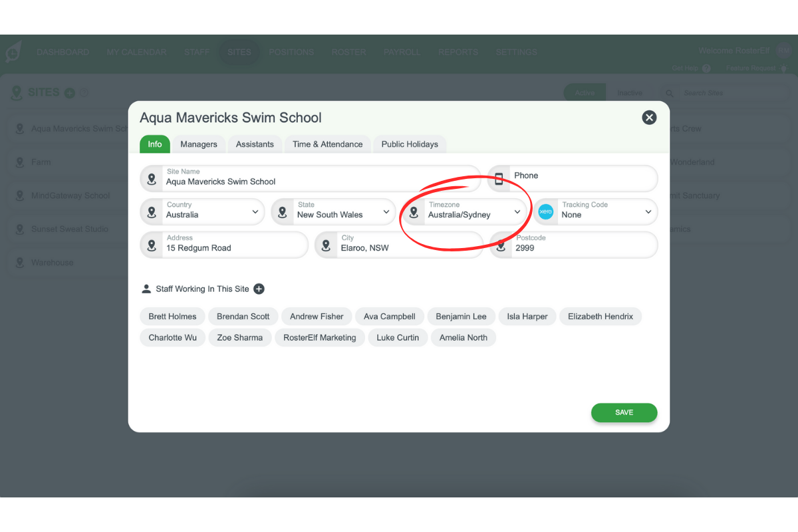Switch to the Managers tab
The image size is (798, 532).
pyautogui.click(x=199, y=144)
